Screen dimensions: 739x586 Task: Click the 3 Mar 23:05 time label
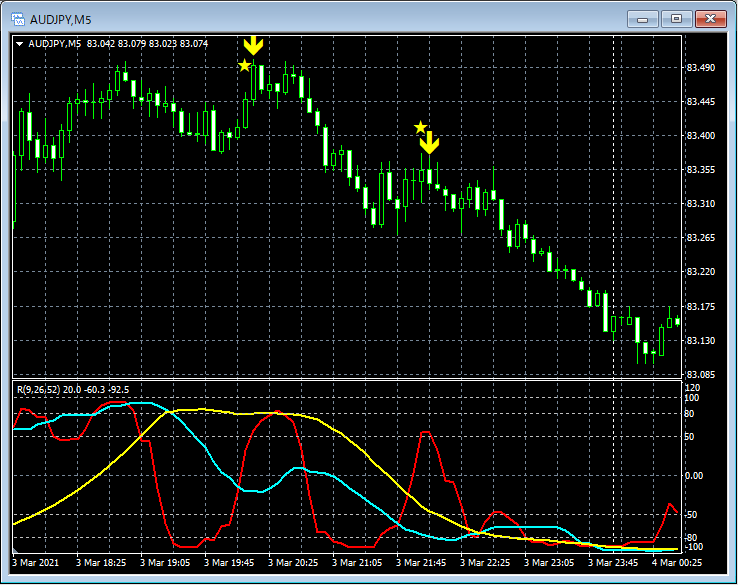(x=549, y=563)
